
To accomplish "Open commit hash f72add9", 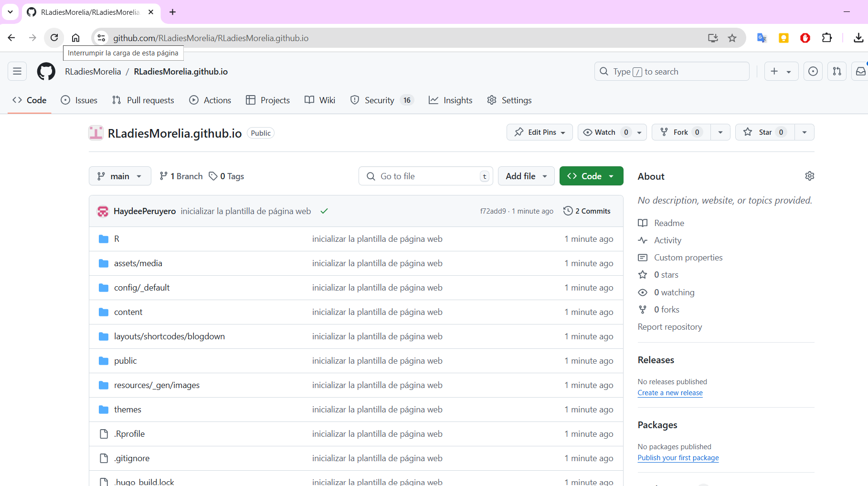I will point(493,211).
